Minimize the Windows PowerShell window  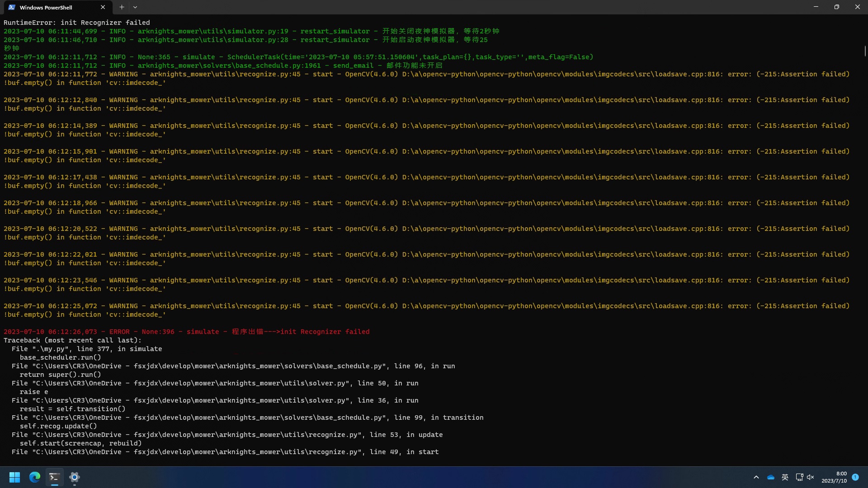[x=816, y=7]
